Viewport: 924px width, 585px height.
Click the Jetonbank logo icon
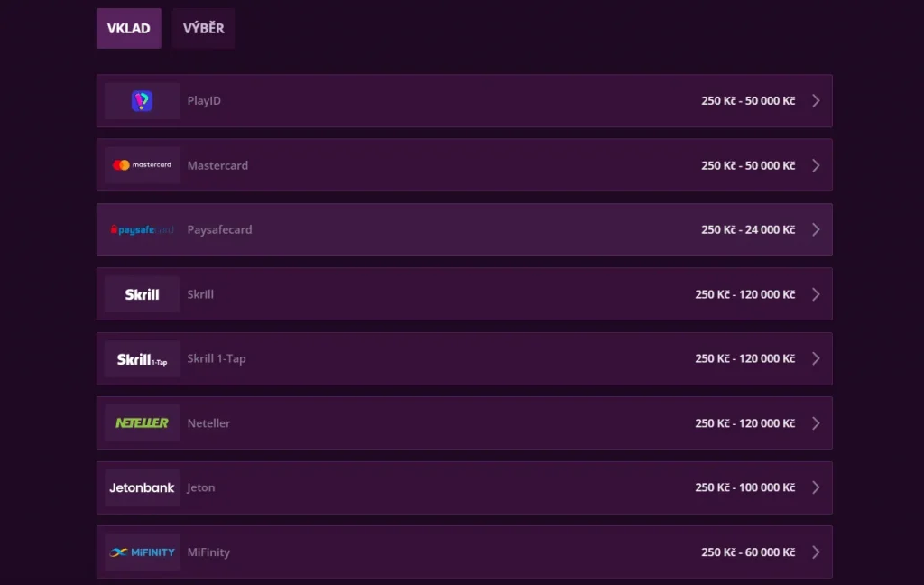point(142,487)
